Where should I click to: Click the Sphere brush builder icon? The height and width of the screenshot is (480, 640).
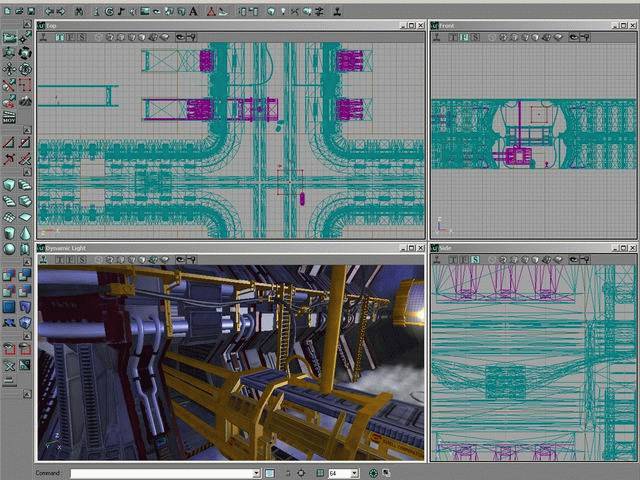tap(9, 248)
